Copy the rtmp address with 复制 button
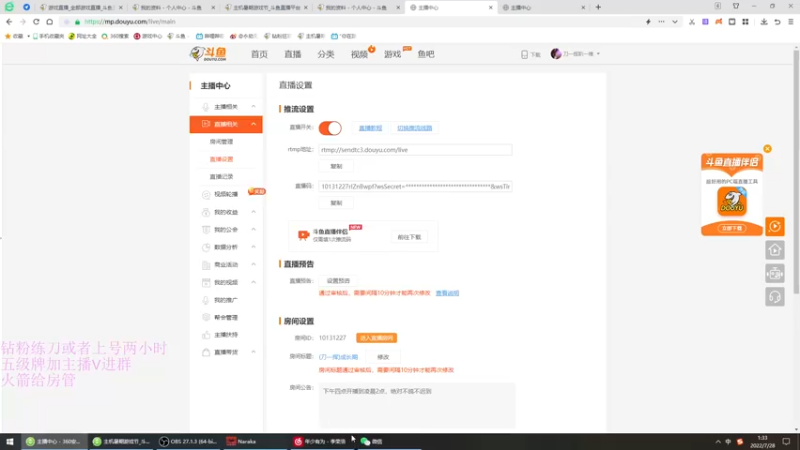Viewport: 800px width, 450px height. tap(336, 166)
